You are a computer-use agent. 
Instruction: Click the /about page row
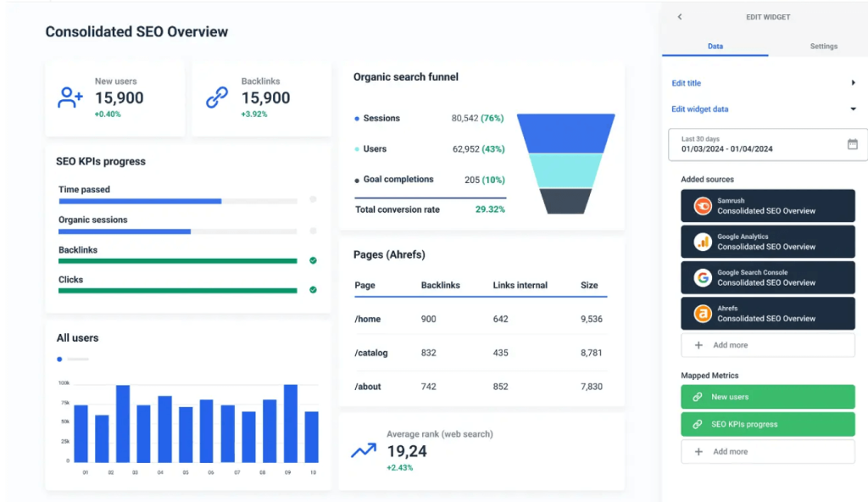pos(481,387)
